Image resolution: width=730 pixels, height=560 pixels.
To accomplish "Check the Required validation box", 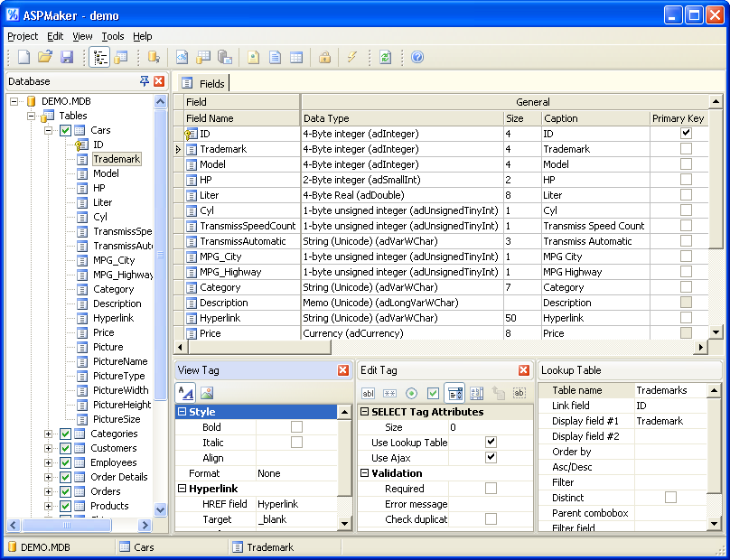I will pyautogui.click(x=491, y=488).
